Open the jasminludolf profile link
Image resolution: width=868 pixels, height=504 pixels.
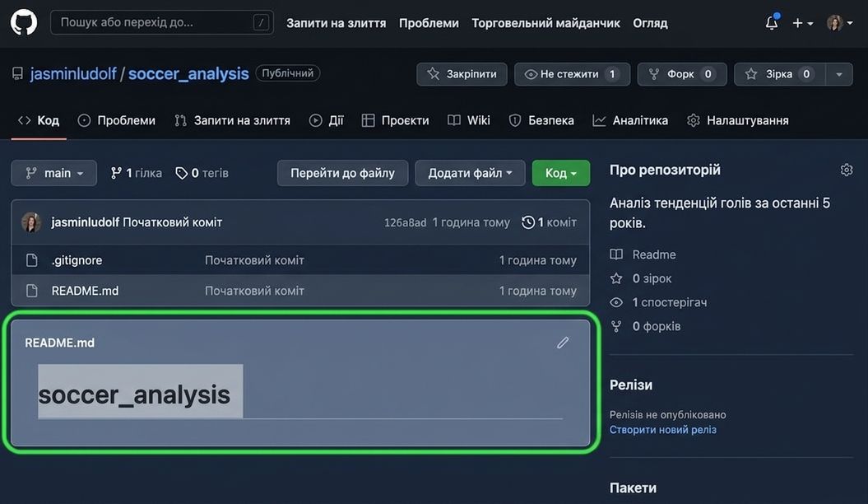73,73
